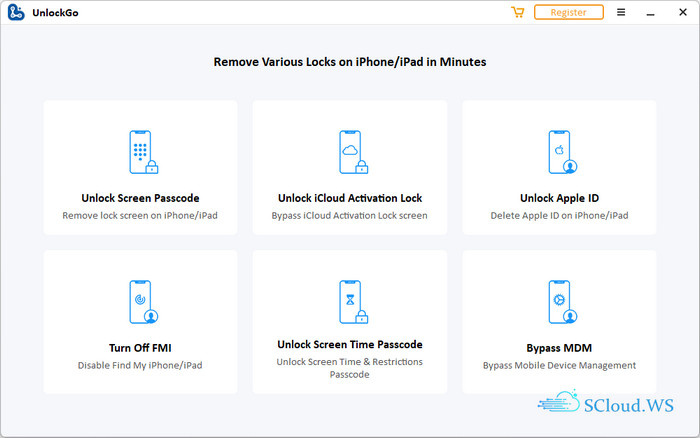
Task: Click 'Delete Apple ID on iPhone/iPad' description
Action: click(559, 215)
